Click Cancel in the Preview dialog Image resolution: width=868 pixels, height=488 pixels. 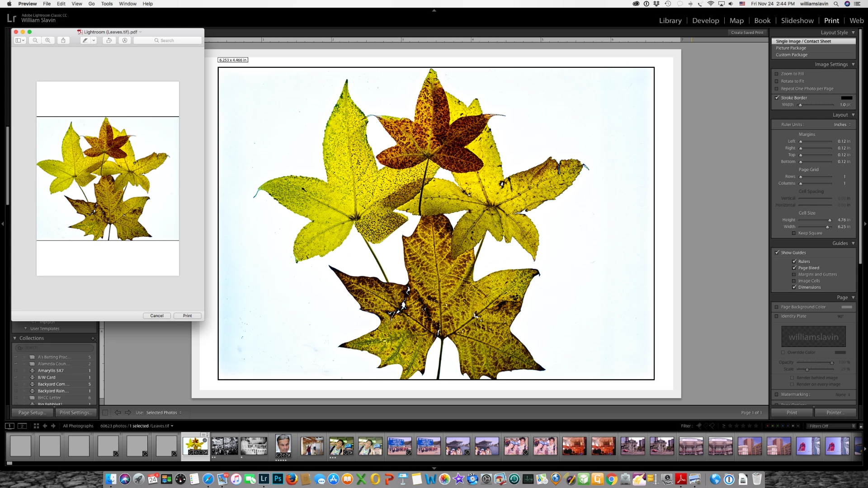(157, 316)
